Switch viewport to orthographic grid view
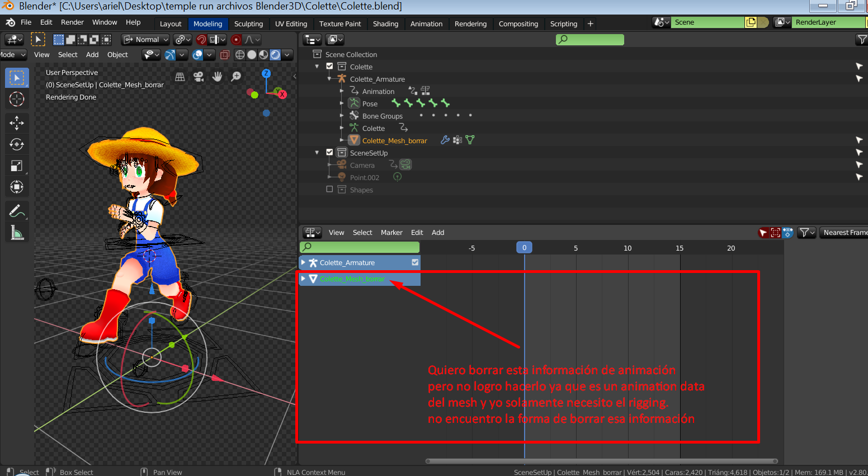This screenshot has height=476, width=868. (180, 77)
